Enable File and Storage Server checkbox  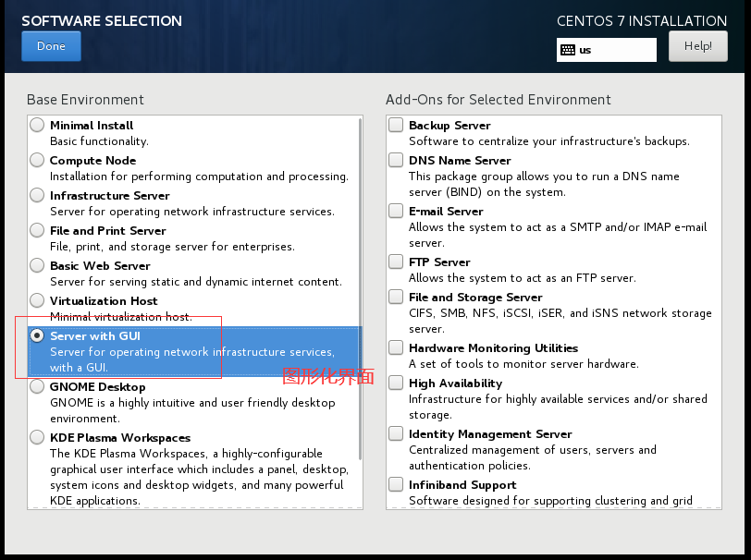pos(396,297)
